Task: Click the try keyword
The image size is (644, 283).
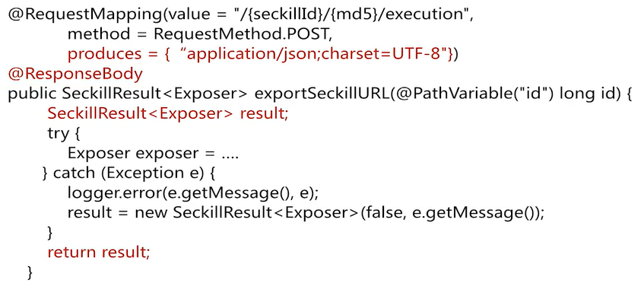Action: (59, 134)
